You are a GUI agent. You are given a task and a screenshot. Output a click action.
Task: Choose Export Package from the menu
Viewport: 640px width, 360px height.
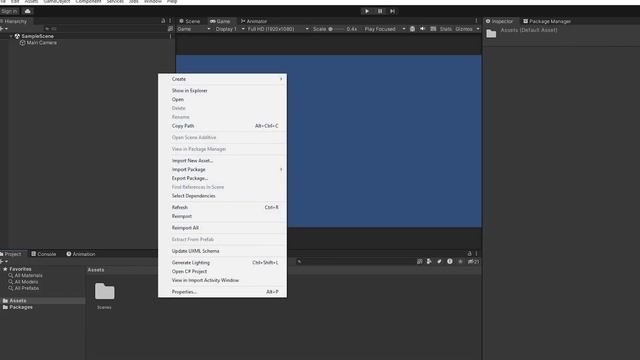[222, 178]
